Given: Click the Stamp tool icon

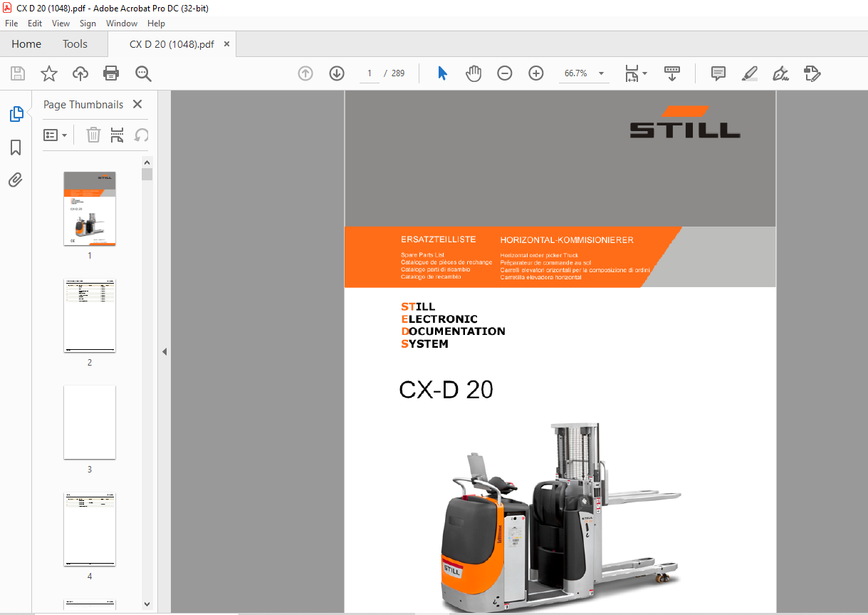Looking at the screenshot, I should click(812, 73).
